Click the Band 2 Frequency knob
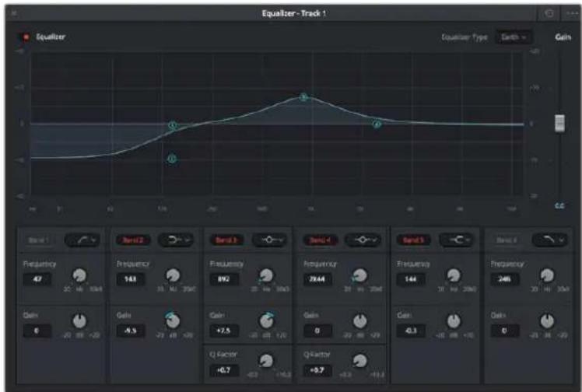This screenshot has width=582, height=392. click(x=173, y=275)
